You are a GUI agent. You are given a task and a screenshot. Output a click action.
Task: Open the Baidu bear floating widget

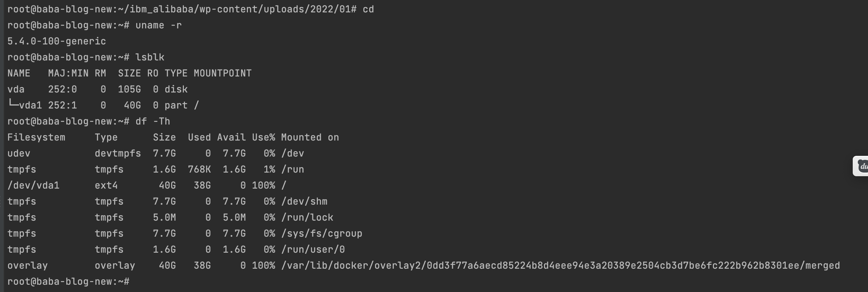pyautogui.click(x=861, y=166)
